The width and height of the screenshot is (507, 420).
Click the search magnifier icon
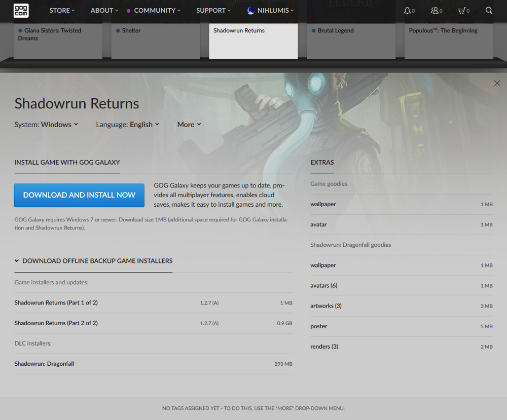click(x=489, y=10)
